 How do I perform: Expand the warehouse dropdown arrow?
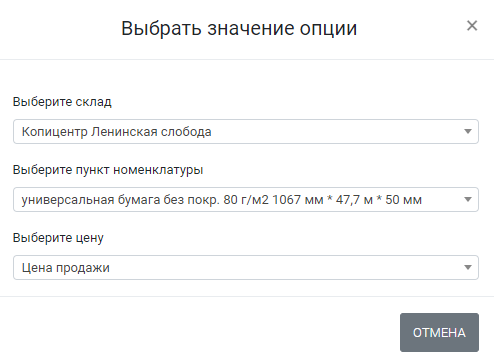(x=468, y=131)
